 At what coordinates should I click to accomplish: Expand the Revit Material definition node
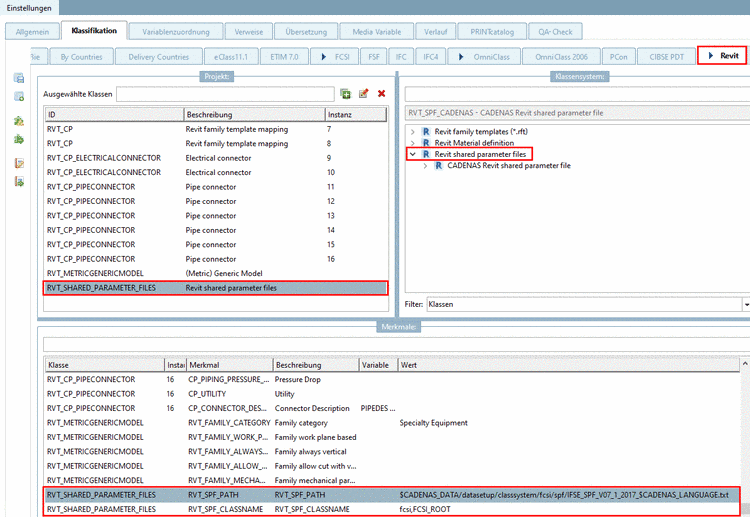click(412, 143)
